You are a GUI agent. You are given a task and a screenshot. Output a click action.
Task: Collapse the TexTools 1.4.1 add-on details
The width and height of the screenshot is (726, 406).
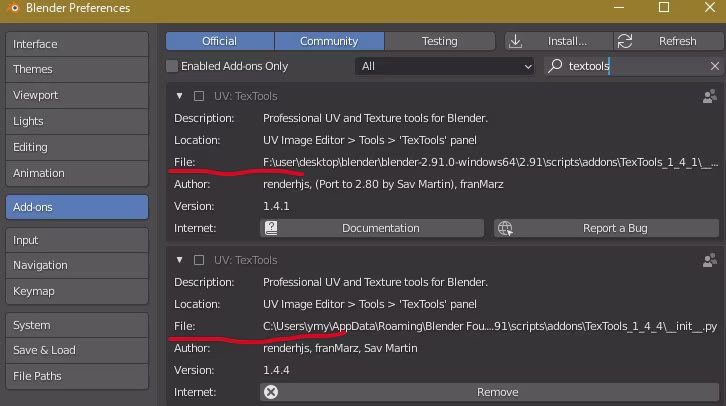tap(179, 96)
